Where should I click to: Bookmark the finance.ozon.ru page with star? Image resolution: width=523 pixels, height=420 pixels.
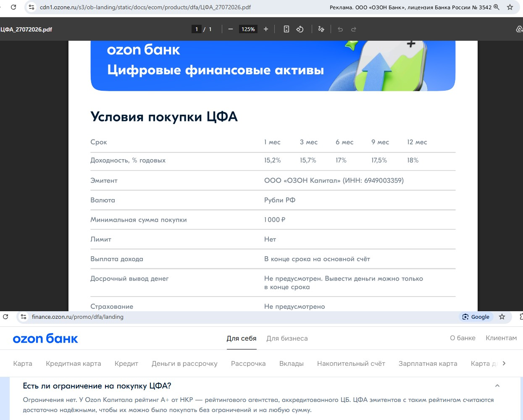(x=502, y=317)
